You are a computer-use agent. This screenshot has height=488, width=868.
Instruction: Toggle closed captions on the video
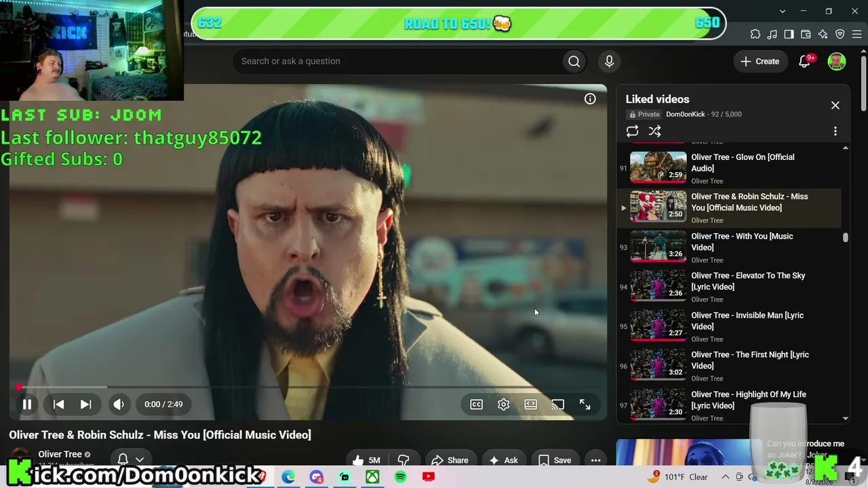pyautogui.click(x=477, y=405)
